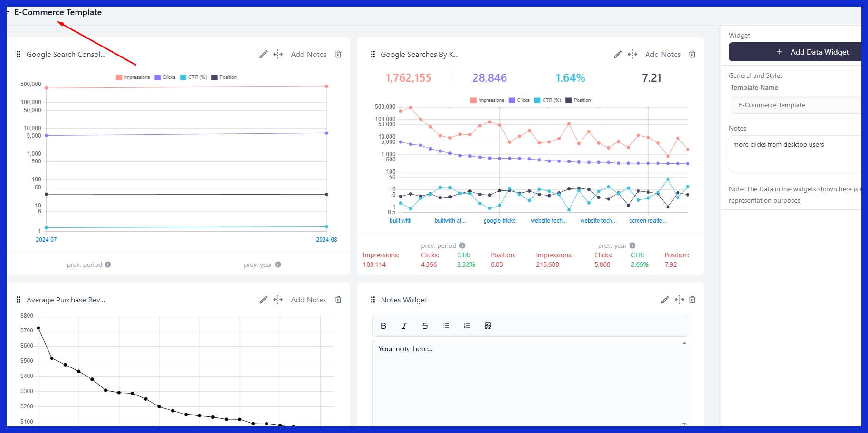The height and width of the screenshot is (433, 868).
Task: Click Add Notes on Average Purchase Revenue widget
Action: pos(308,300)
